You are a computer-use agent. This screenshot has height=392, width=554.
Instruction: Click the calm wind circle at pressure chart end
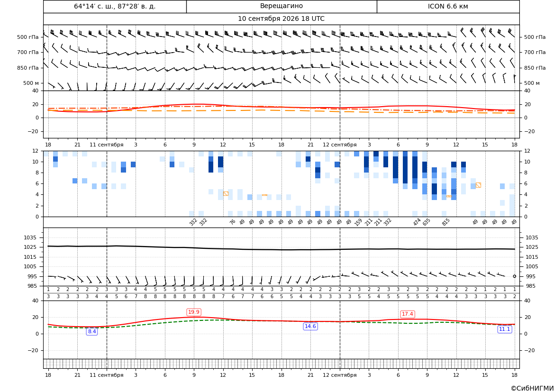click(515, 276)
